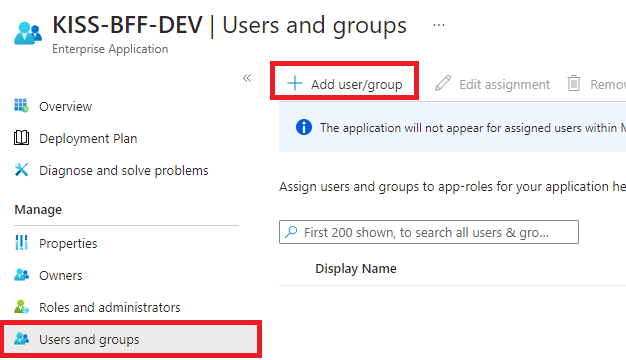This screenshot has width=626, height=360.
Task: Click the Roles and administrators icon
Action: [x=22, y=307]
